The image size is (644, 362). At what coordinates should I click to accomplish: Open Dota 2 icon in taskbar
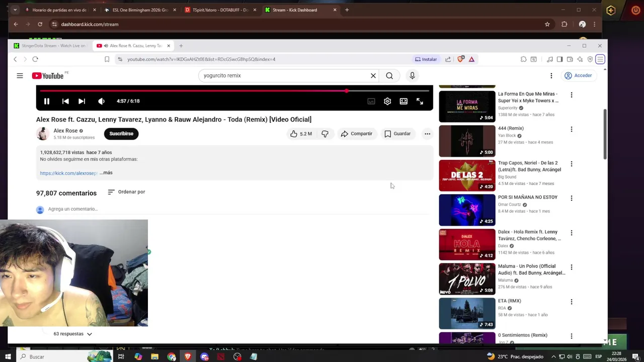(x=221, y=357)
